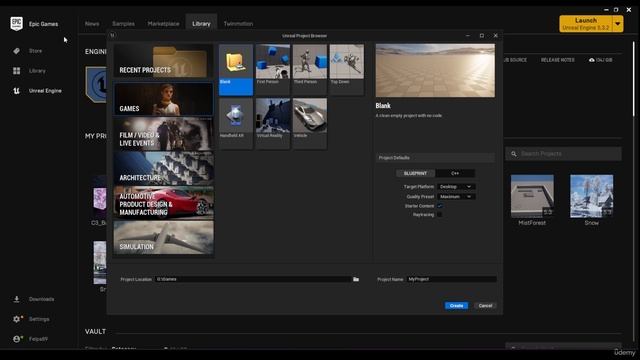Open the MistForest project thumbnail
Screen dimensions: 640x360
click(532, 196)
